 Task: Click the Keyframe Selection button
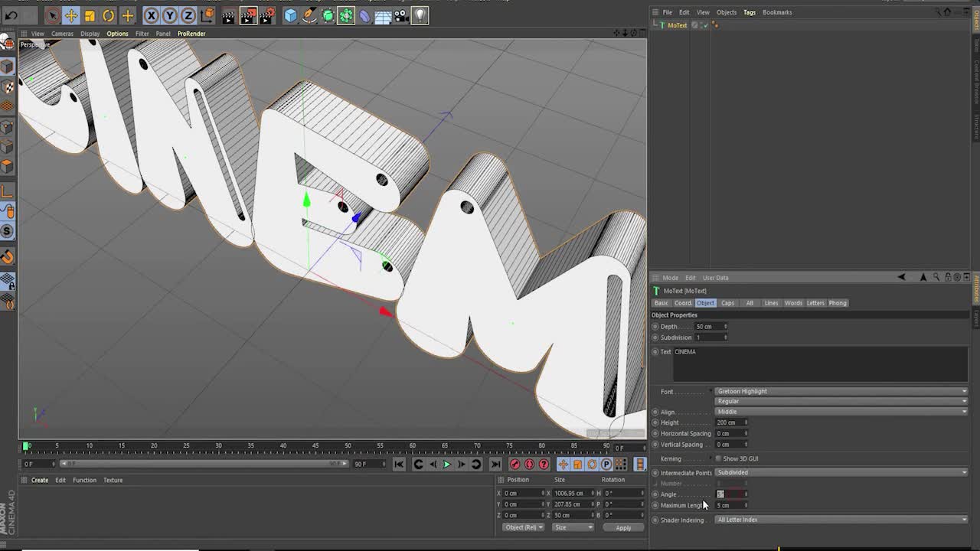pos(544,465)
